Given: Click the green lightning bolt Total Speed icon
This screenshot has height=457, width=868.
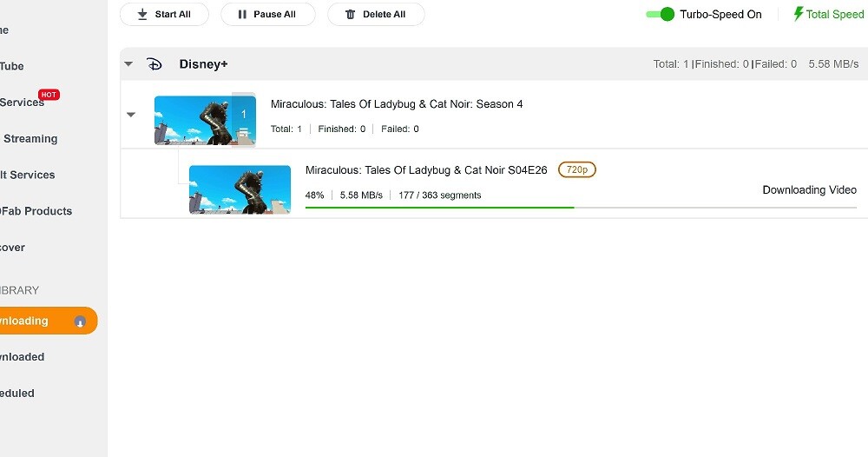Looking at the screenshot, I should click(x=799, y=14).
